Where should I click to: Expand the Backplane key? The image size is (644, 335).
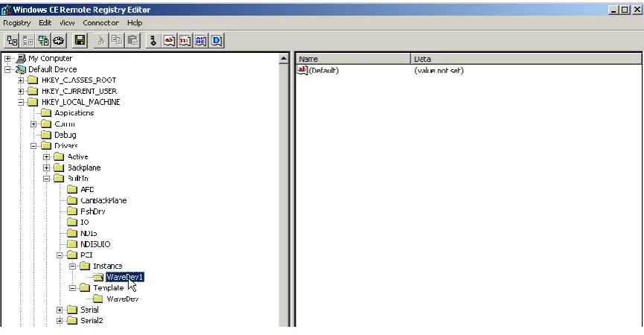46,167
